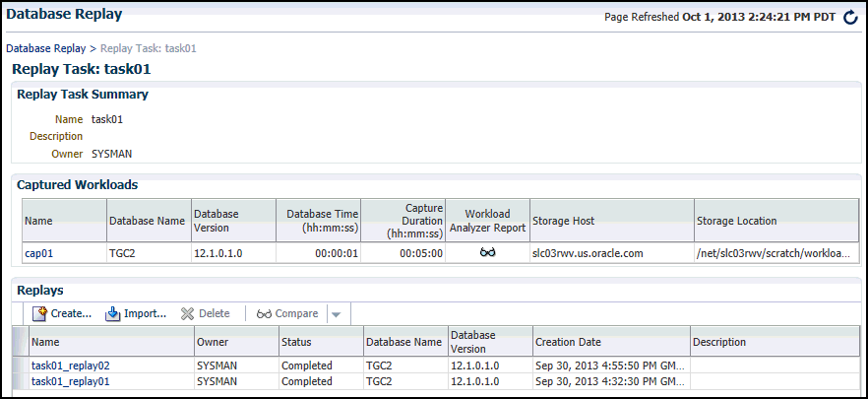
Task: Click the Description column header in Replays
Action: [719, 342]
